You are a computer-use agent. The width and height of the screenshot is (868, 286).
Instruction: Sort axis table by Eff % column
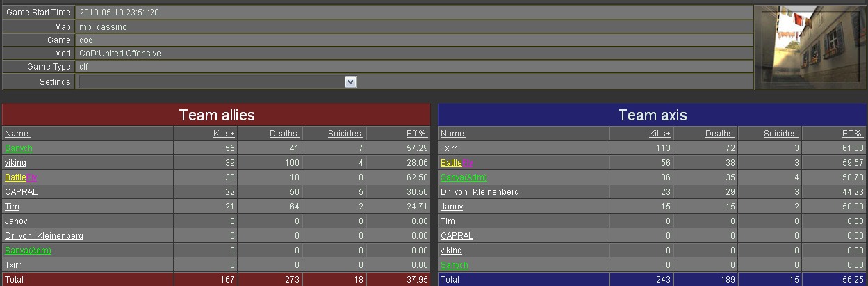click(x=853, y=134)
